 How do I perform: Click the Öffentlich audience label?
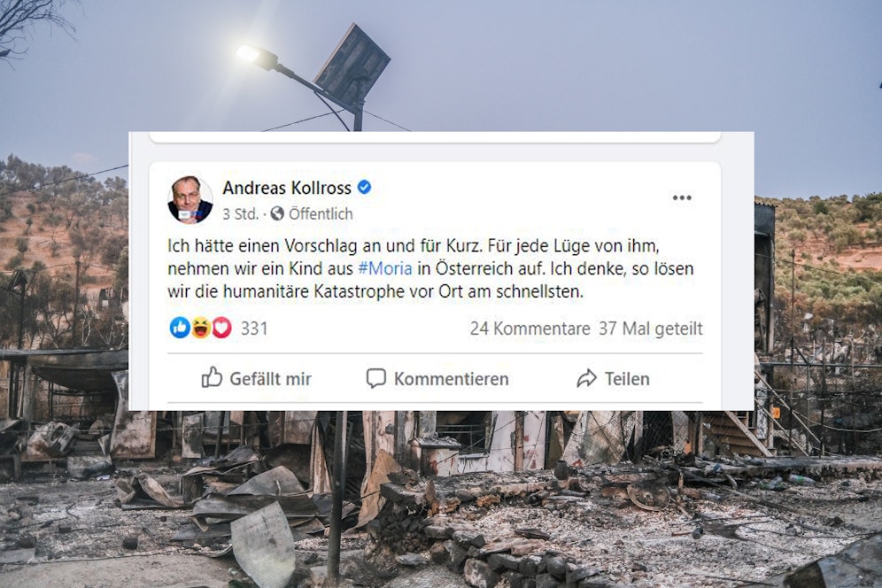[321, 213]
